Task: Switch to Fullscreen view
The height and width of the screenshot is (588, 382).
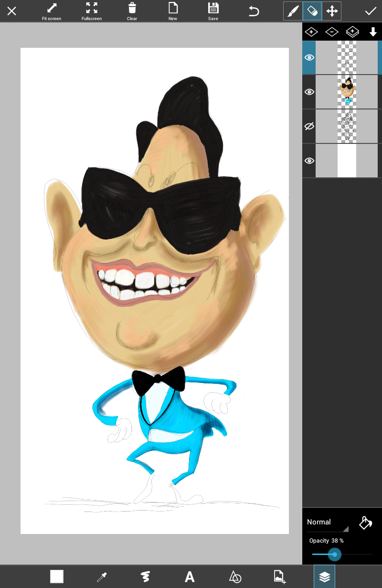Action: click(92, 11)
